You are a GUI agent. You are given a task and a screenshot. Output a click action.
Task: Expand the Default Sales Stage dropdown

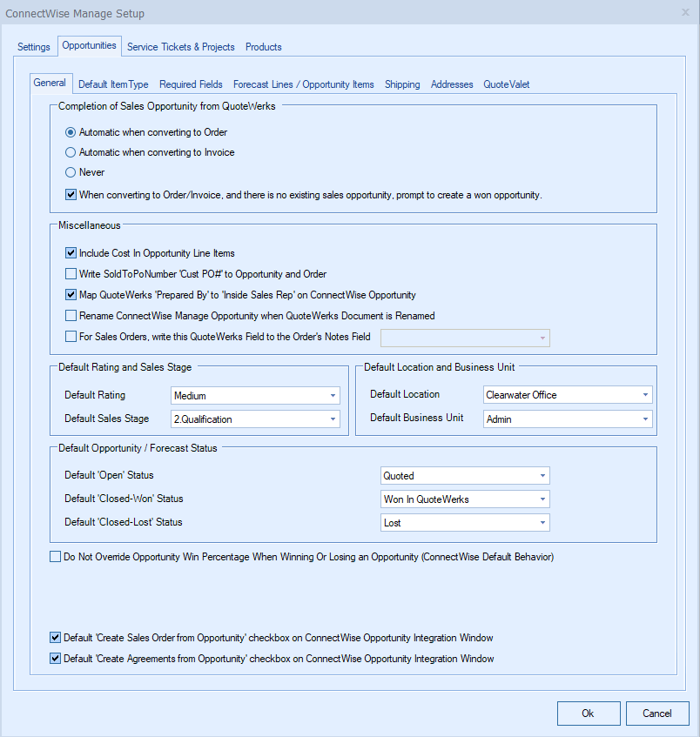tap(255, 419)
